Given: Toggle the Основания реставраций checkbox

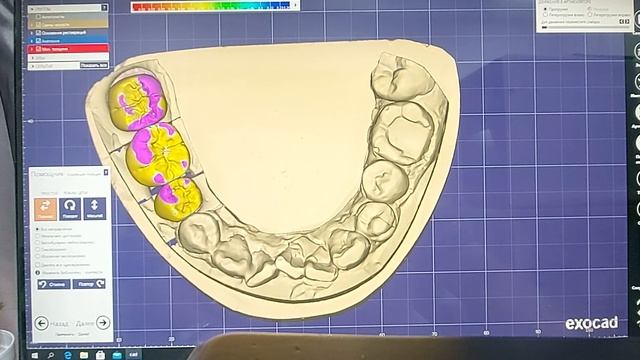Looking at the screenshot, I should point(38,33).
